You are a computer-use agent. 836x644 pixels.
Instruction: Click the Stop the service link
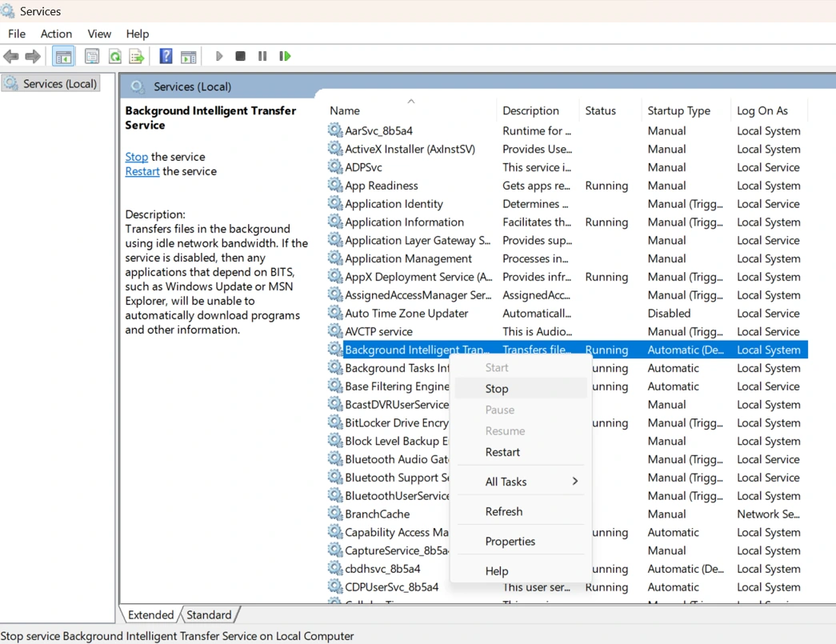136,156
